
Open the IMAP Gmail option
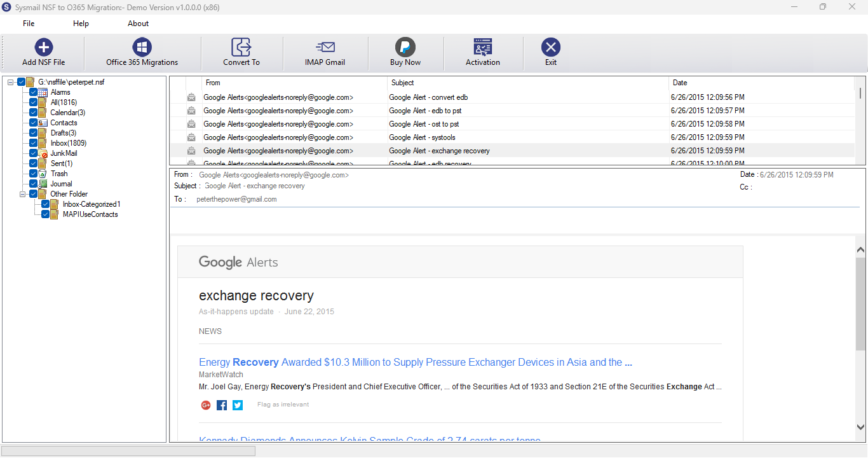point(325,47)
